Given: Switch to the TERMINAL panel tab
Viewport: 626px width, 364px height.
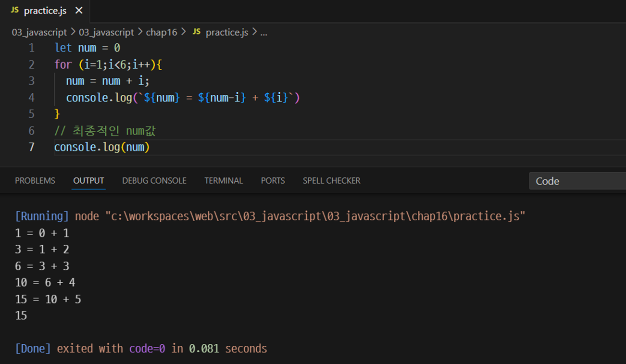Looking at the screenshot, I should pos(224,181).
